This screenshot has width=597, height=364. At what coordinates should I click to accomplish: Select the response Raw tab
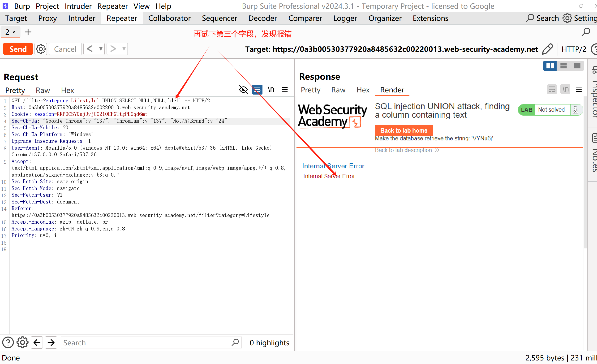(338, 90)
